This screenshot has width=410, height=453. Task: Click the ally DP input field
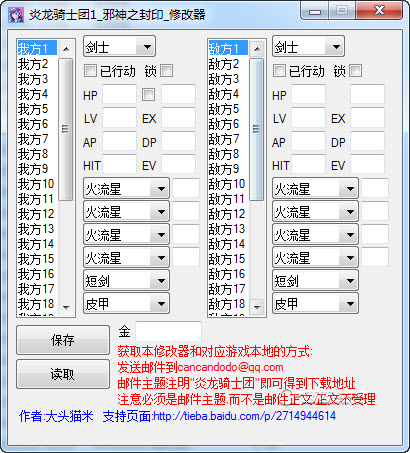pyautogui.click(x=178, y=141)
